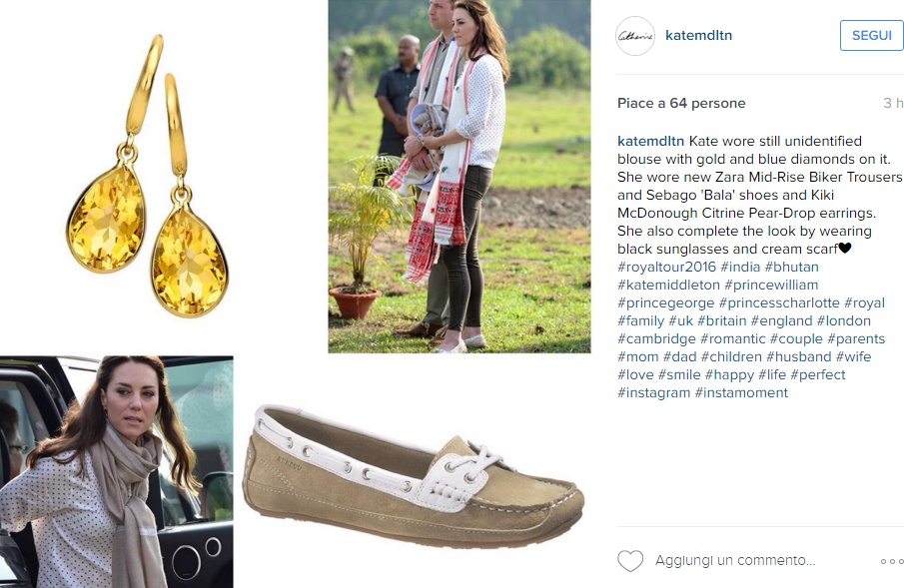Open the #katemiddleton hashtag
904x588 pixels.
669,285
